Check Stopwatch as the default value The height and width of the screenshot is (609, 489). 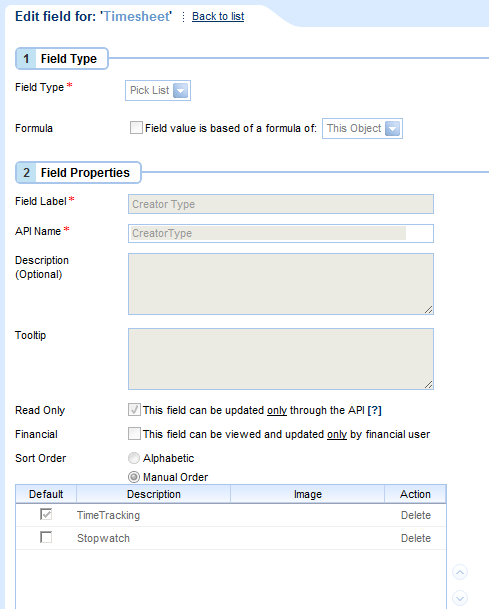pos(46,538)
